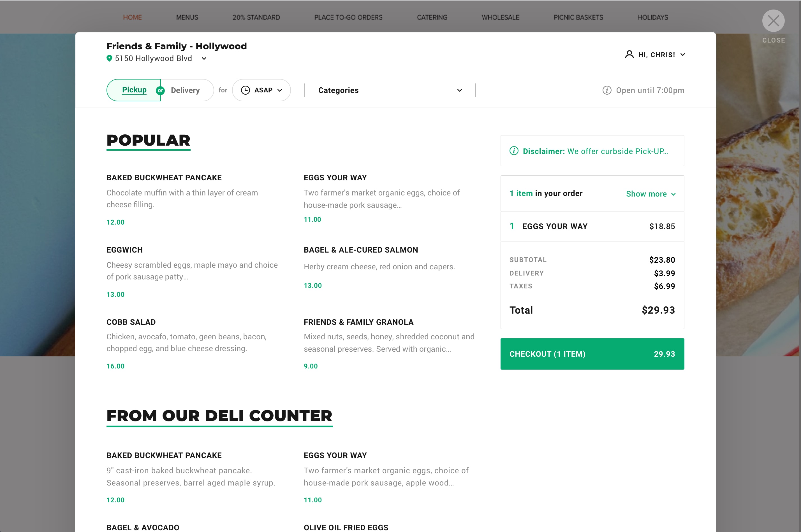Open the Categories dropdown
This screenshot has width=801, height=532.
point(390,90)
